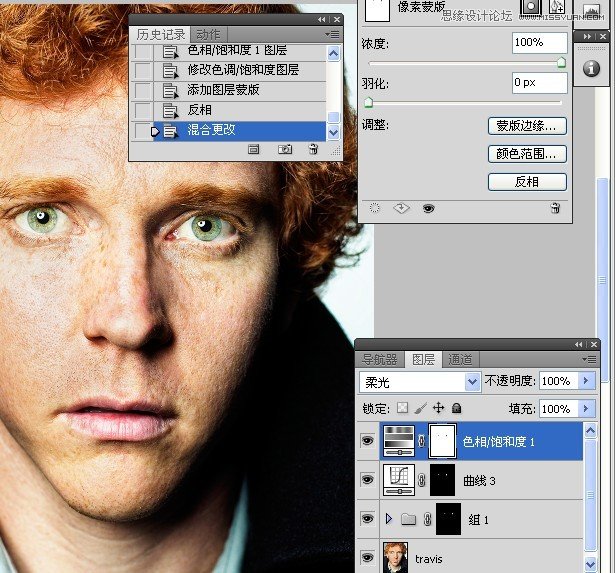Set history brush source for 混合更改 state
The height and width of the screenshot is (573, 615).
point(143,131)
